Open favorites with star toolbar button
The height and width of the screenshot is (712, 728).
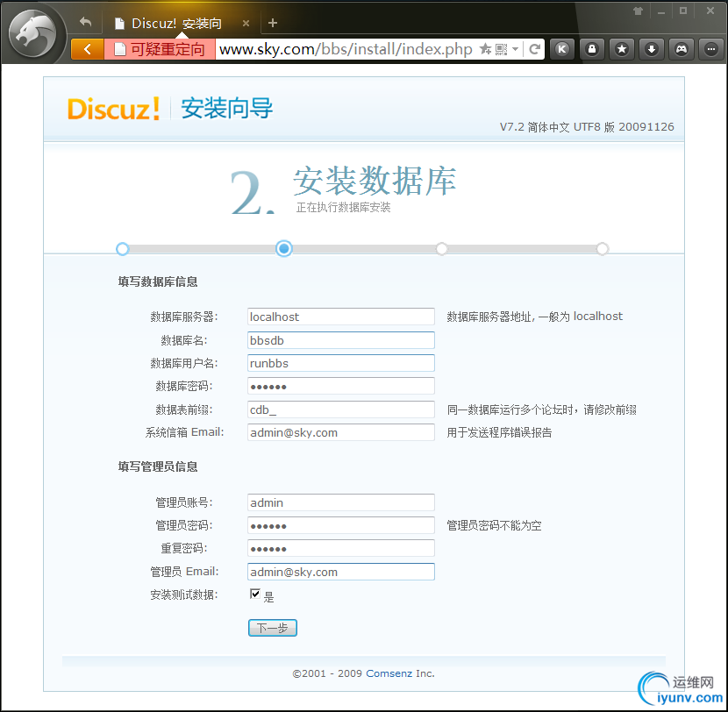pos(622,49)
